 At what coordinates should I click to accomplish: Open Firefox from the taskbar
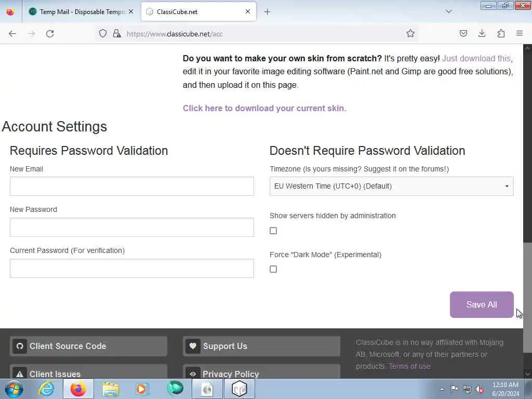(78, 389)
